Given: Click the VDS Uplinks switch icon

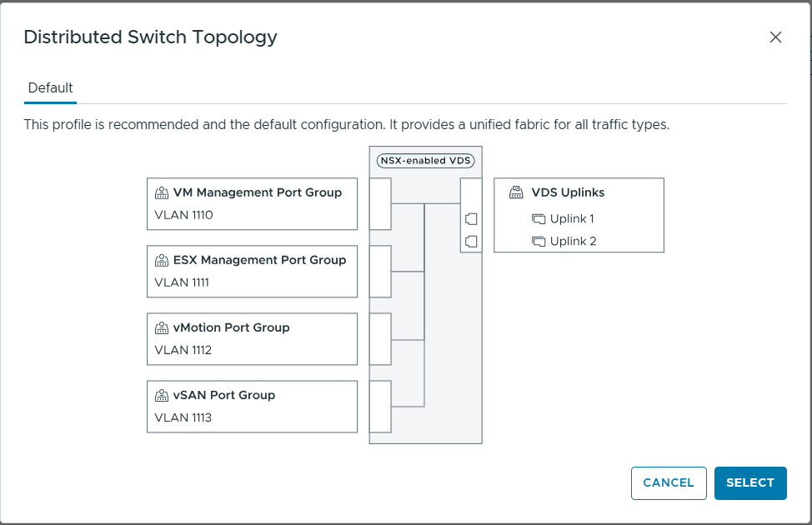Looking at the screenshot, I should (x=516, y=192).
